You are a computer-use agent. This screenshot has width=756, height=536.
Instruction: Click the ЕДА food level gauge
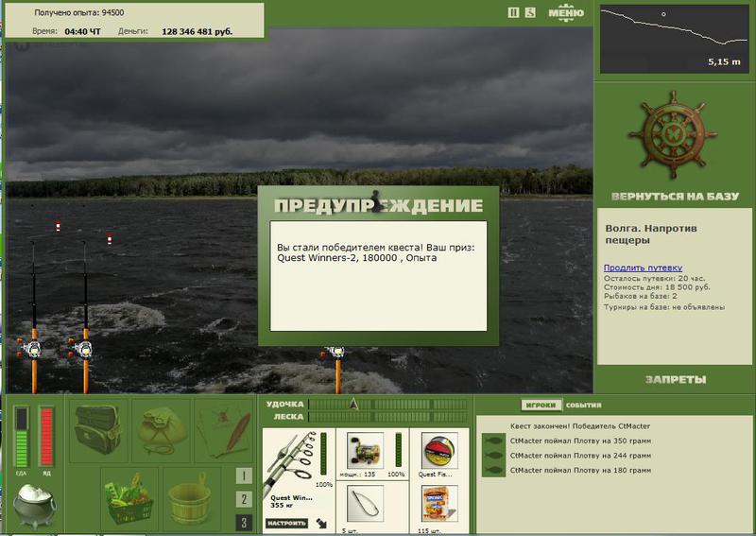point(22,438)
